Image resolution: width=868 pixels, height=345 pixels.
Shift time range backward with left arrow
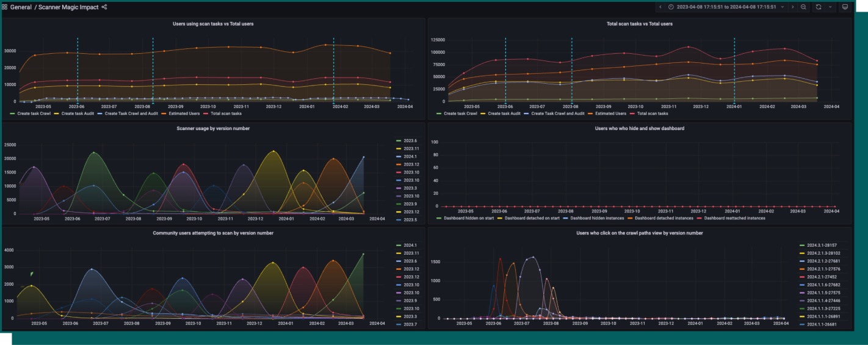point(660,7)
